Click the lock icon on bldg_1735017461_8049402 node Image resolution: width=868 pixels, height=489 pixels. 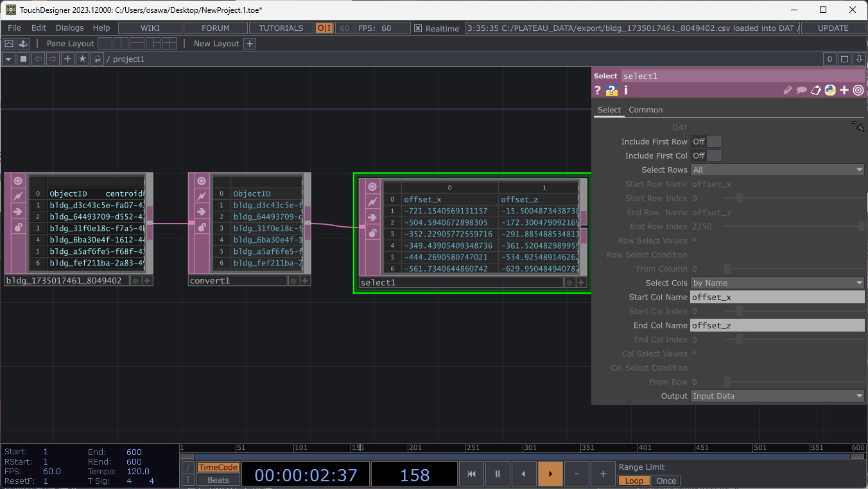click(x=18, y=227)
